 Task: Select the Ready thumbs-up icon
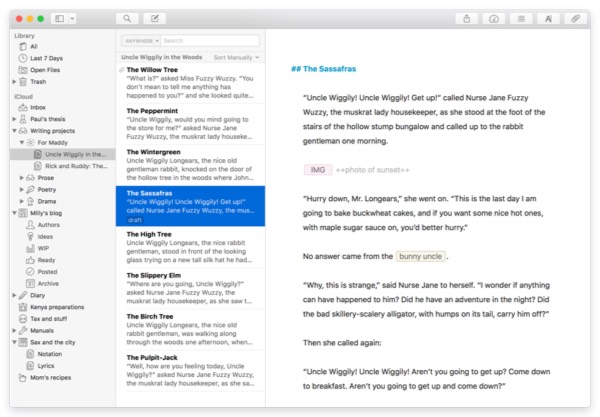30,260
